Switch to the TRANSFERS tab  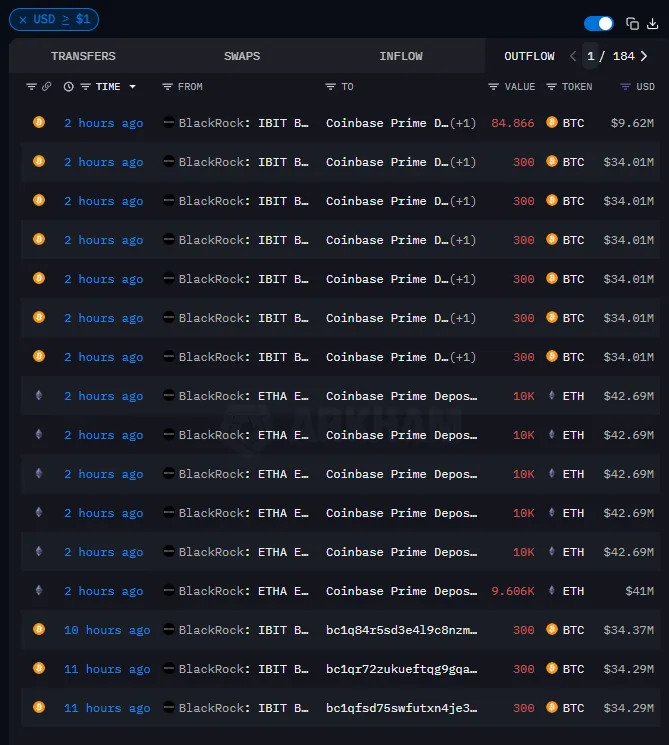(x=83, y=56)
